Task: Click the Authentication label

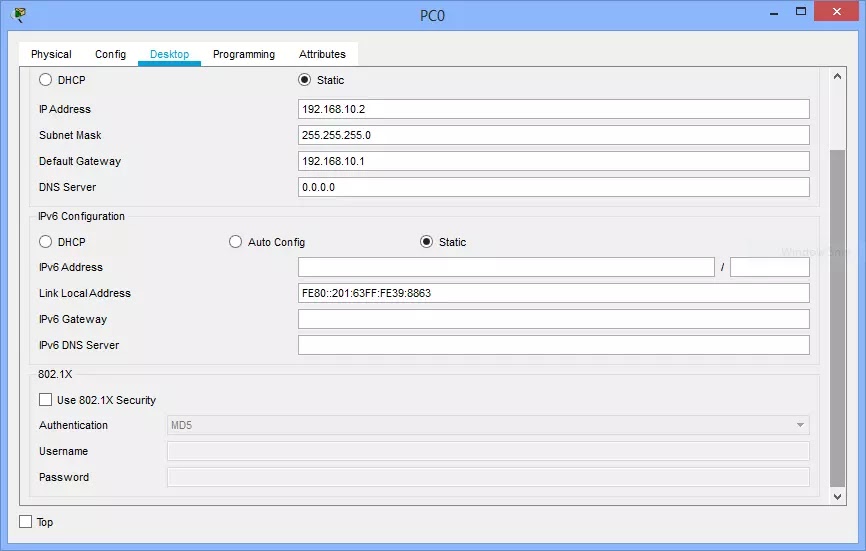Action: pos(73,425)
